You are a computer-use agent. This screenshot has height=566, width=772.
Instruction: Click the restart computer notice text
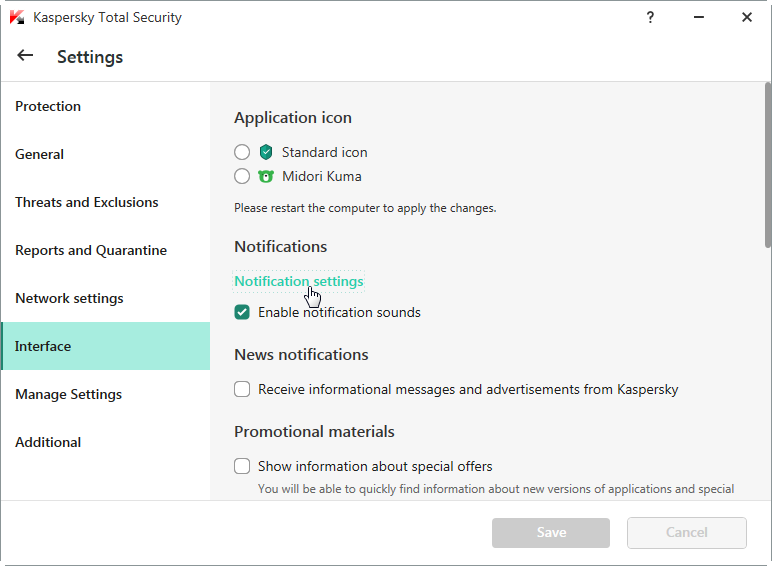point(365,208)
